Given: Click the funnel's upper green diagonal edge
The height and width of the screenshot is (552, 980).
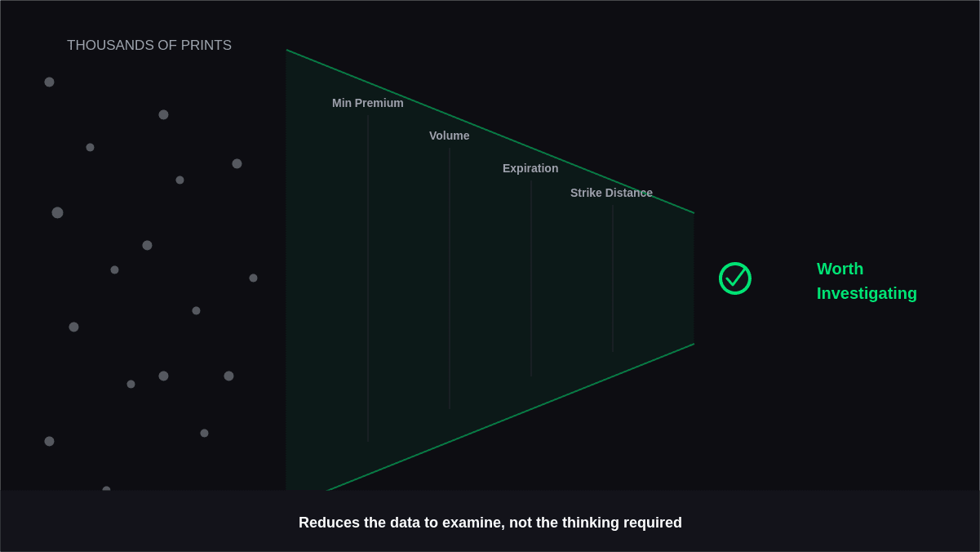Looking at the screenshot, I should click(490, 131).
